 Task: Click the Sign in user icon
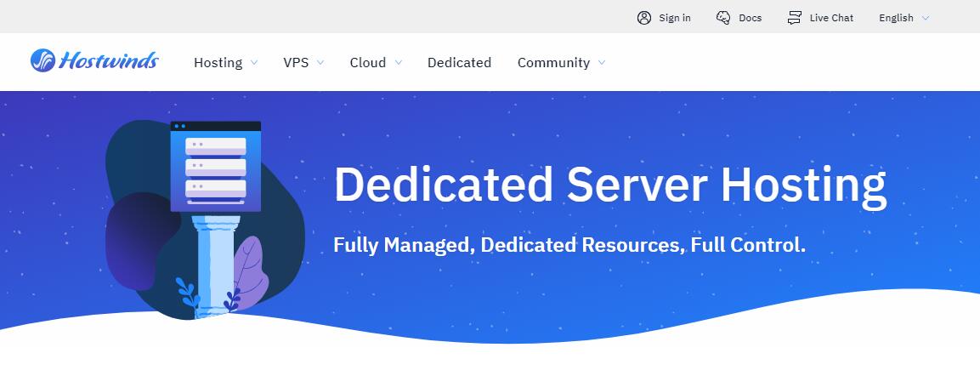point(643,18)
